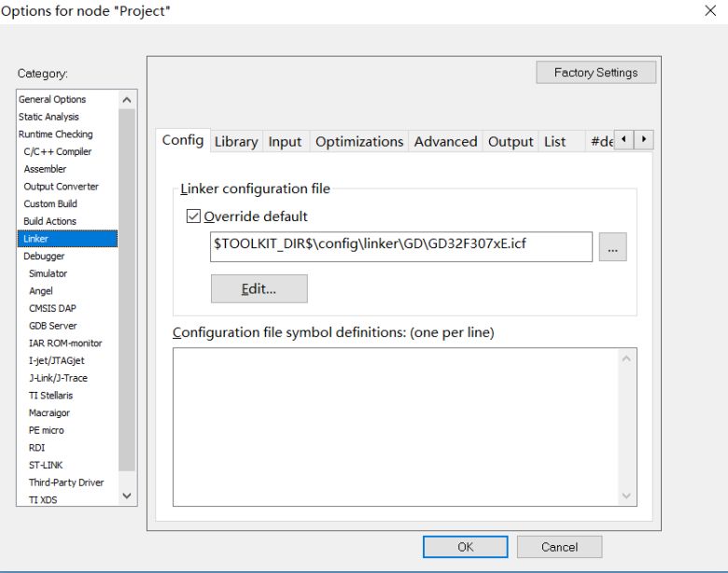This screenshot has width=728, height=573.
Task: Switch to the Input tab
Action: 285,141
